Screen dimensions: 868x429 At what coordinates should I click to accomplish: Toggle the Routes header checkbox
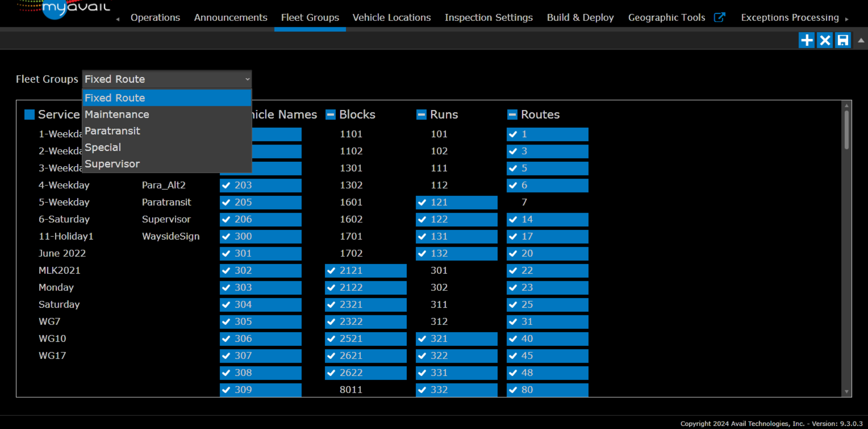(512, 115)
